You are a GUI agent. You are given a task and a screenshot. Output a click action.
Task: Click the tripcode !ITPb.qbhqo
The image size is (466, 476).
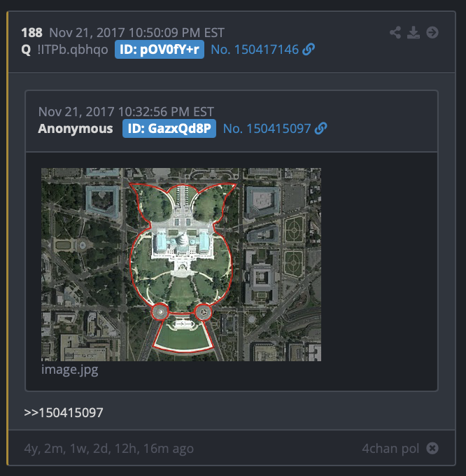(x=73, y=50)
